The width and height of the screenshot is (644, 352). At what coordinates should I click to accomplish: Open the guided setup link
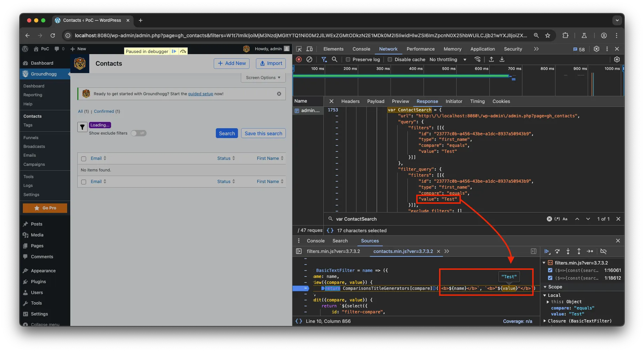point(200,94)
